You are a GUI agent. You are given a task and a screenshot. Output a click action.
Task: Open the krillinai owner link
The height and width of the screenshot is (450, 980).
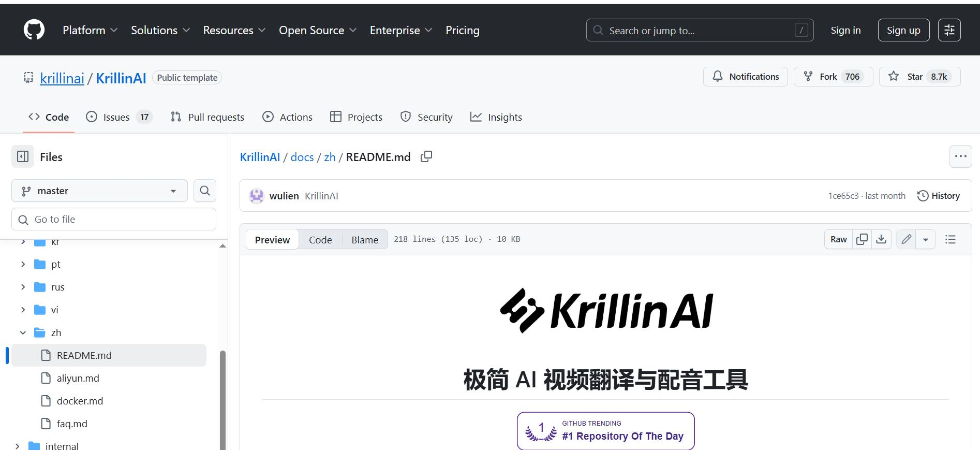[x=62, y=78]
